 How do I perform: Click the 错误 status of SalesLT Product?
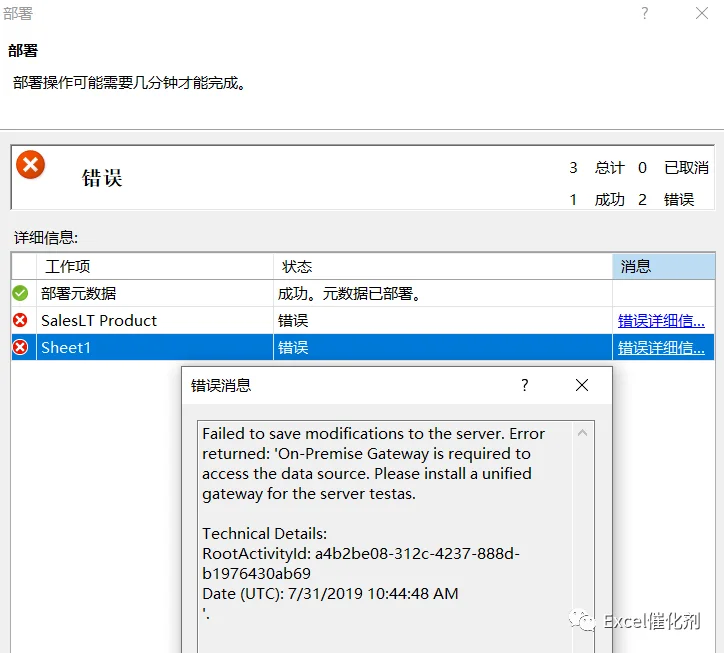(x=293, y=320)
